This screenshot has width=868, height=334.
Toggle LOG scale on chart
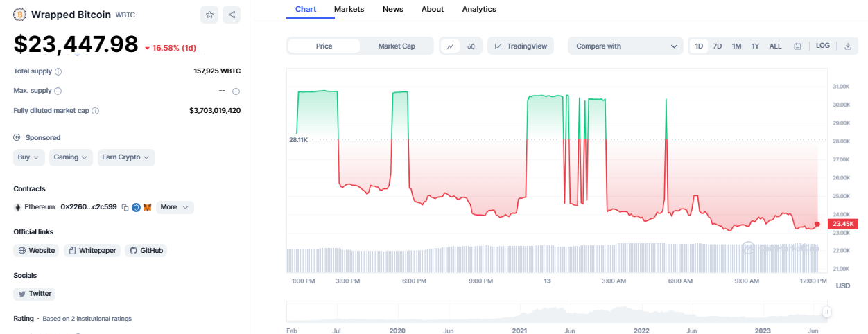823,46
